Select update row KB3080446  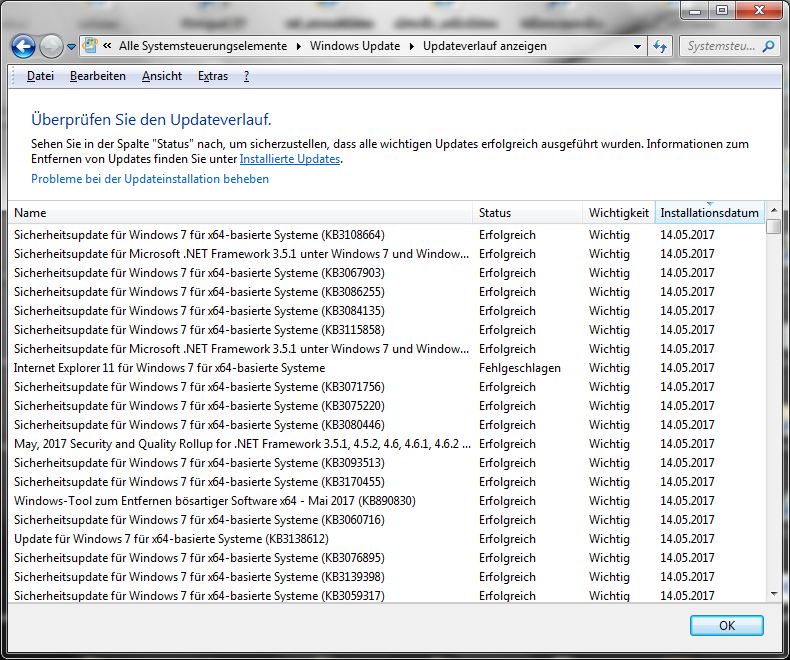pyautogui.click(x=387, y=425)
